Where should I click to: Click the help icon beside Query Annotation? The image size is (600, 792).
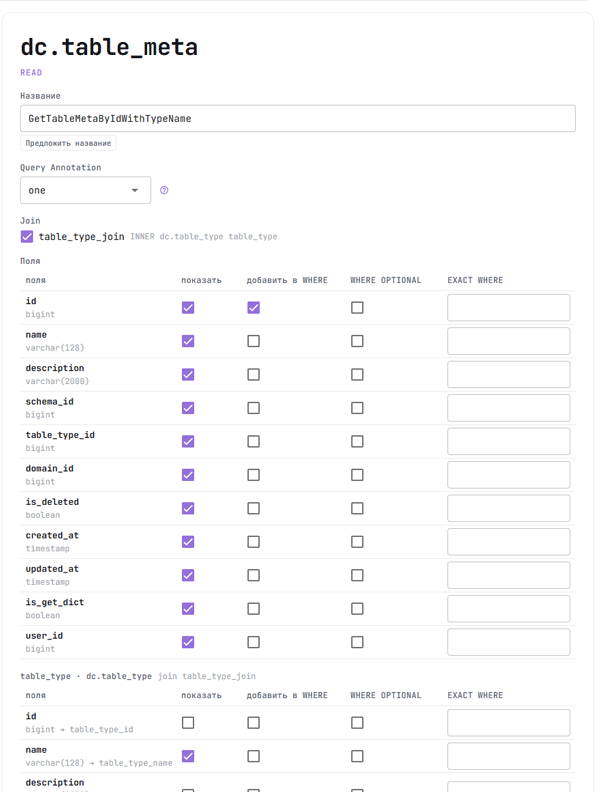click(164, 190)
